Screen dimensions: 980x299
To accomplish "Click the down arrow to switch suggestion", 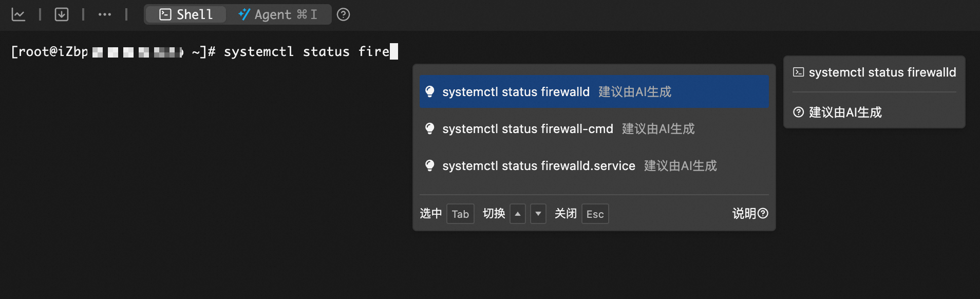I will tap(538, 214).
